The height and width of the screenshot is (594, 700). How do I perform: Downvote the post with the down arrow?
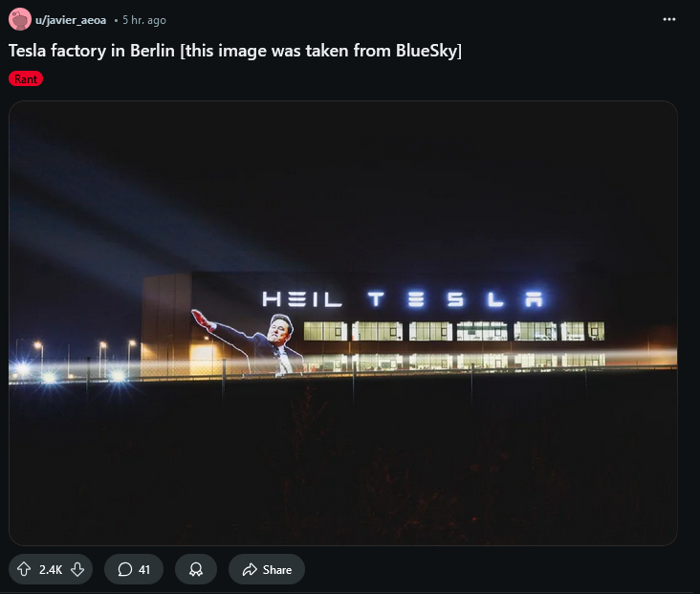[77, 569]
